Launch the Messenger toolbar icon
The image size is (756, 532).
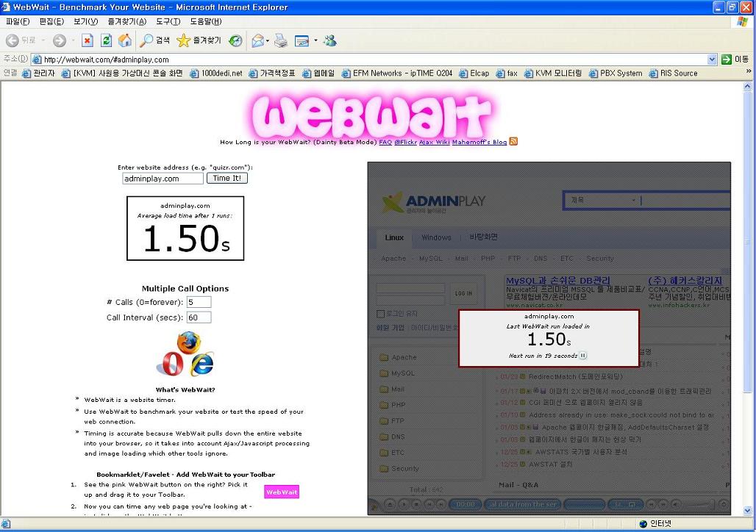[x=330, y=41]
